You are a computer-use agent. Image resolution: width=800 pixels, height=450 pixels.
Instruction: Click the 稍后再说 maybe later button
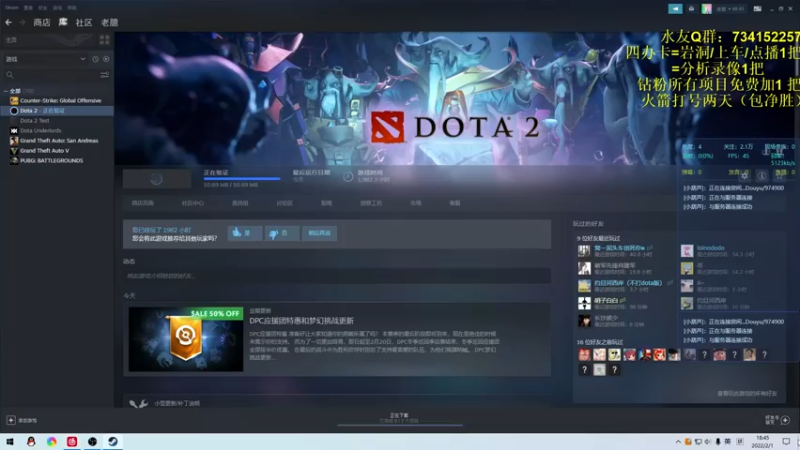(319, 233)
